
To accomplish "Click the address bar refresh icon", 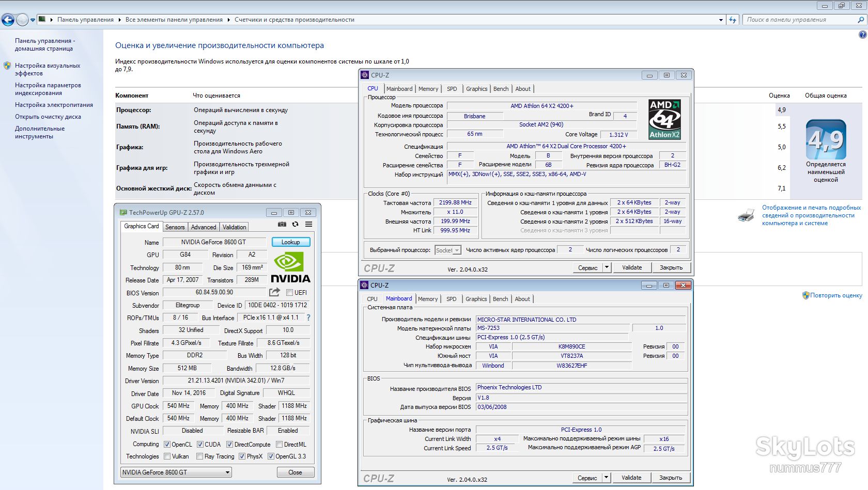I will tap(733, 20).
